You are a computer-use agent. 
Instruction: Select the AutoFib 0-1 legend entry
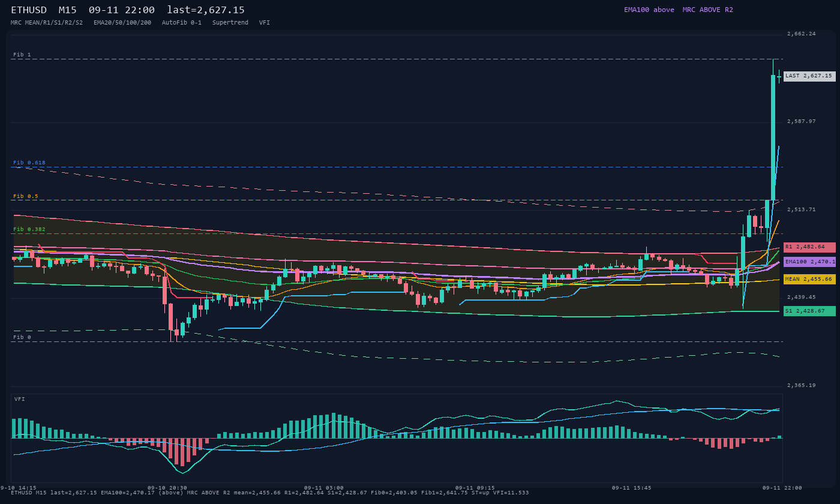coord(182,22)
